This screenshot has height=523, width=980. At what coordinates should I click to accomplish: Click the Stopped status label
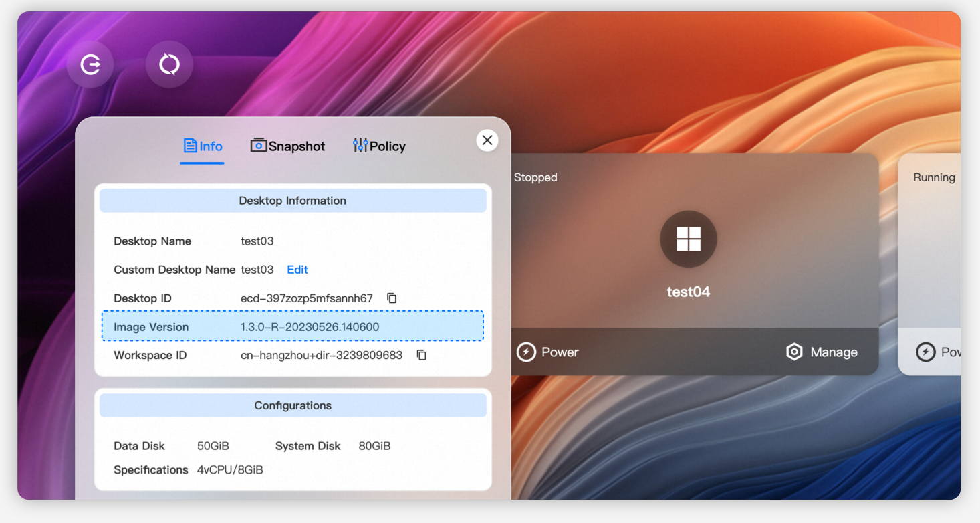[535, 177]
